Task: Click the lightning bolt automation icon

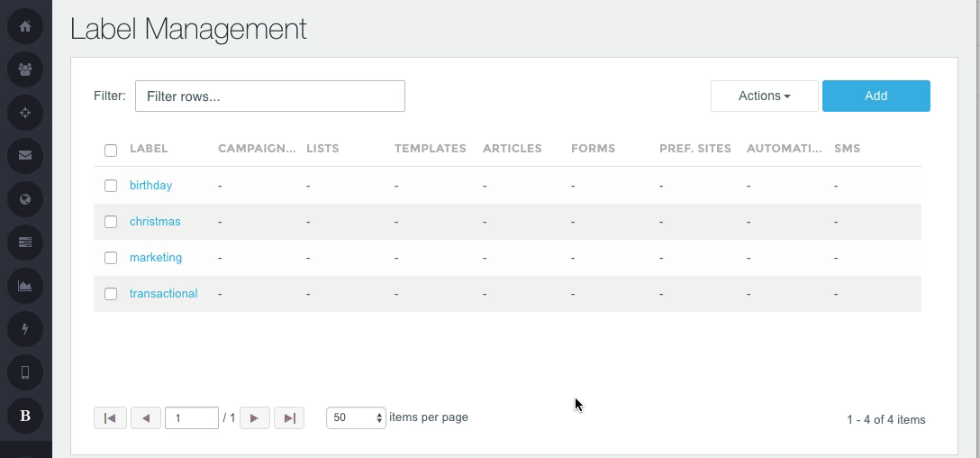Action: click(x=25, y=329)
